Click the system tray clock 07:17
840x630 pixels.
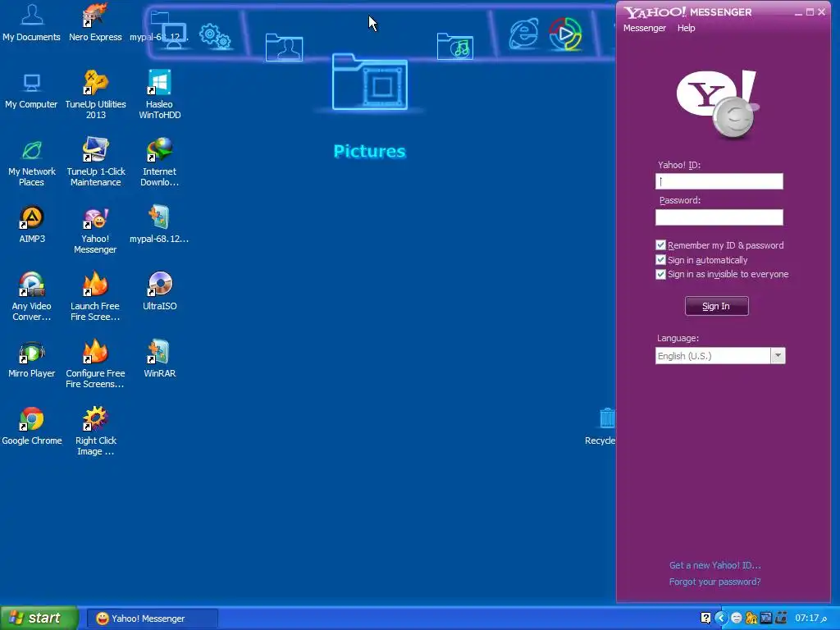[810, 619]
